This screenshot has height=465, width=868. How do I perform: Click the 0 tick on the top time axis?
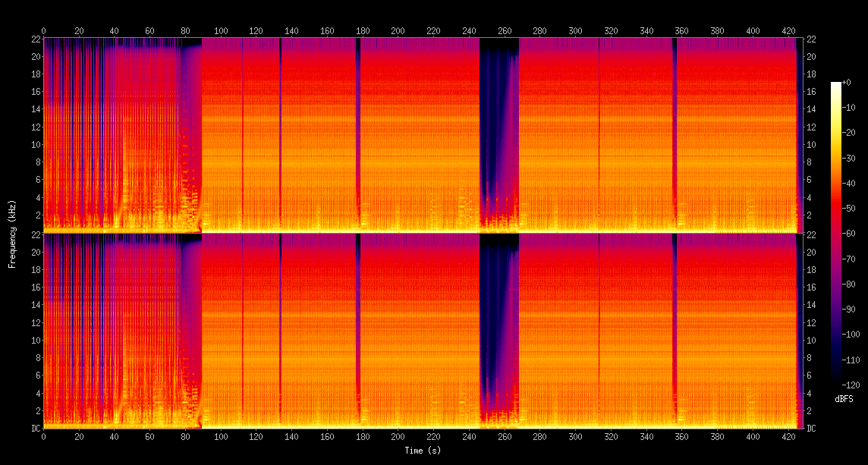pyautogui.click(x=43, y=30)
